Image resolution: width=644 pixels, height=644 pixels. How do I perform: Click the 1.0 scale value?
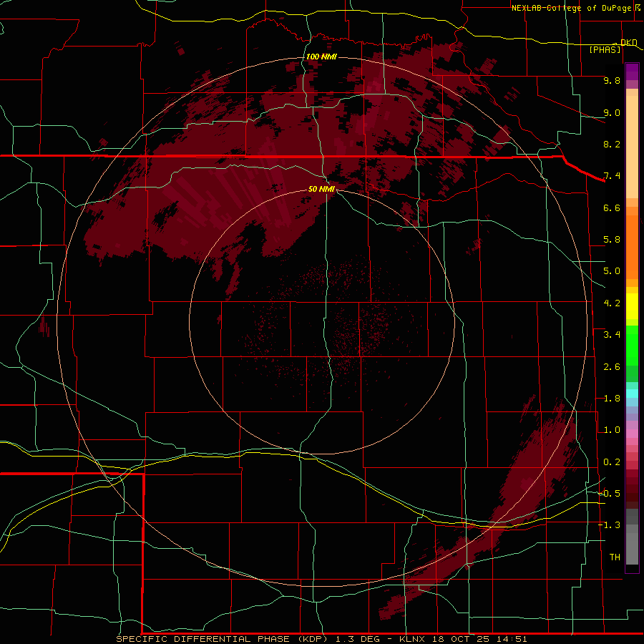click(x=612, y=430)
